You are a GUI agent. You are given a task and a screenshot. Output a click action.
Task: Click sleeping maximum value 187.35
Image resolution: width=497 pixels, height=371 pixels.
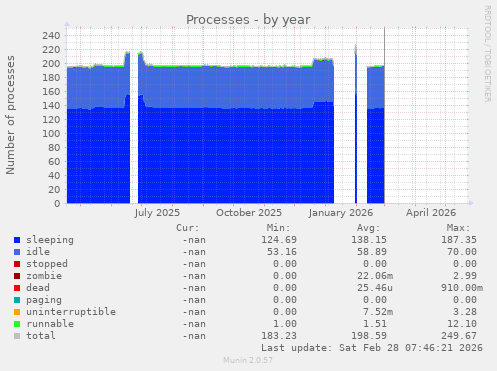coord(459,240)
